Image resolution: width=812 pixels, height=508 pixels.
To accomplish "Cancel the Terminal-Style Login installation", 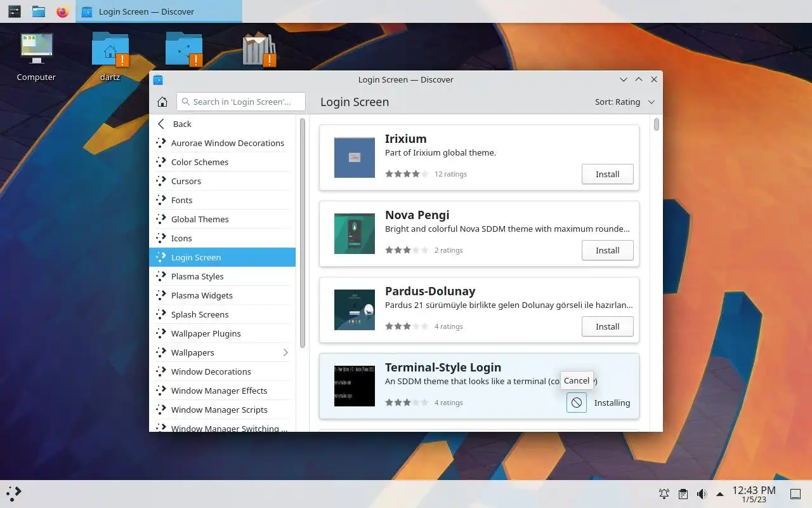I will point(577,403).
